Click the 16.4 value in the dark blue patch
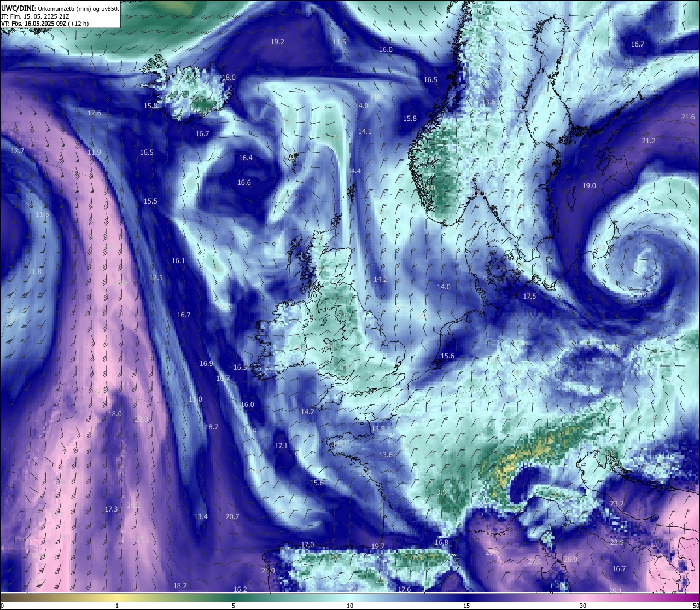The height and width of the screenshot is (610, 700). coord(246,158)
